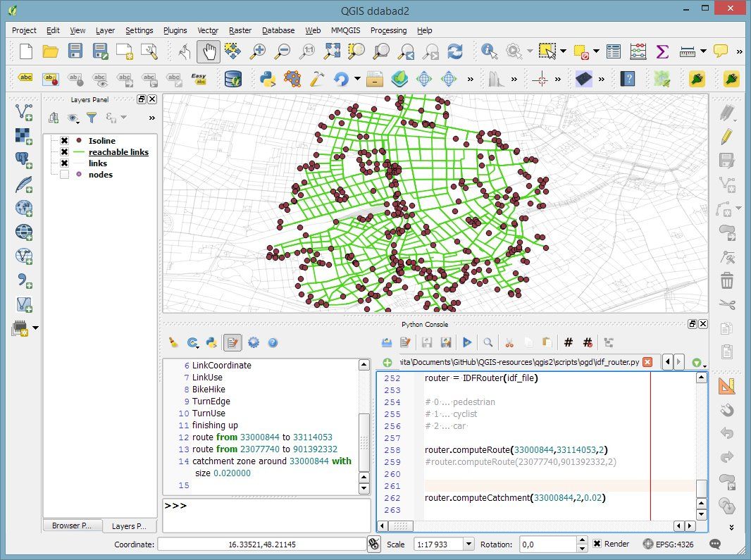Uncheck the Isoline layer checkbox
Screen dimensions: 751x560
[x=64, y=141]
